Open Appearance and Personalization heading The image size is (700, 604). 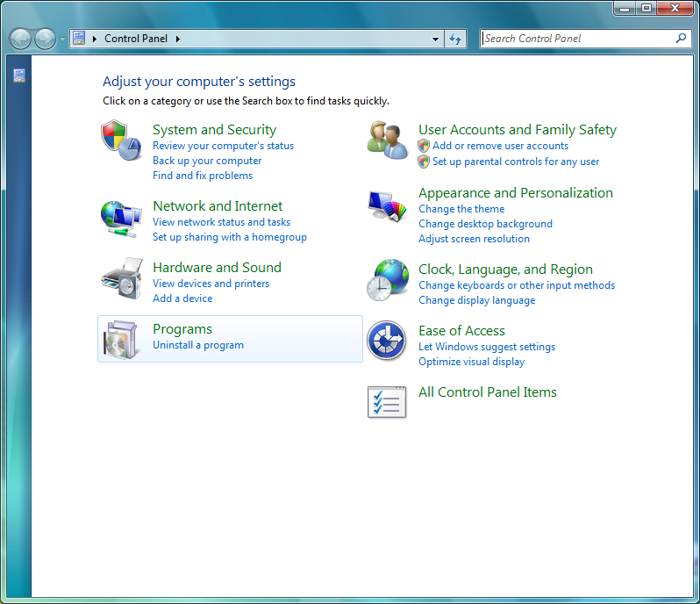click(516, 193)
